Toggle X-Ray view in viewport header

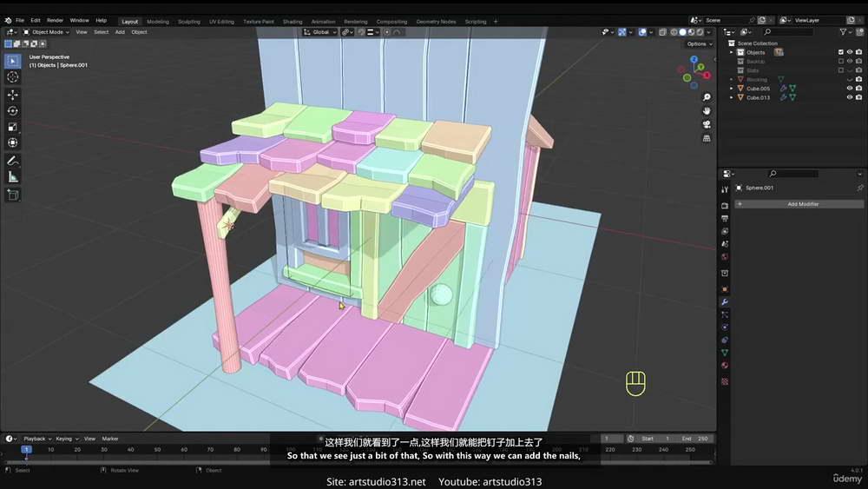[x=662, y=32]
